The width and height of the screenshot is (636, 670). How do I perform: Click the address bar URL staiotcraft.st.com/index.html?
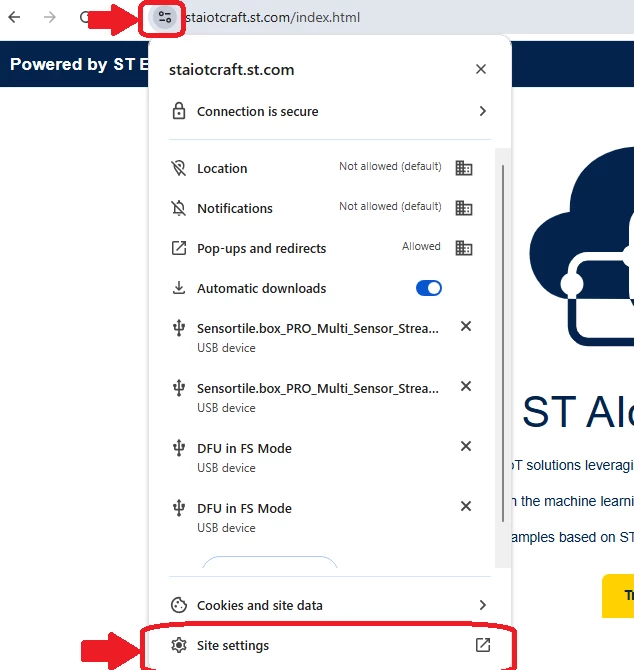[273, 18]
